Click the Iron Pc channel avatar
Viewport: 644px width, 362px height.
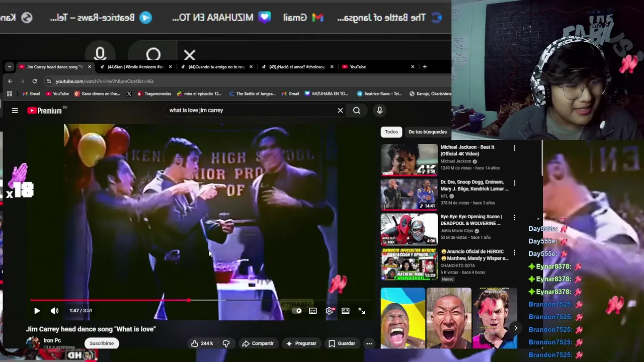click(x=33, y=343)
